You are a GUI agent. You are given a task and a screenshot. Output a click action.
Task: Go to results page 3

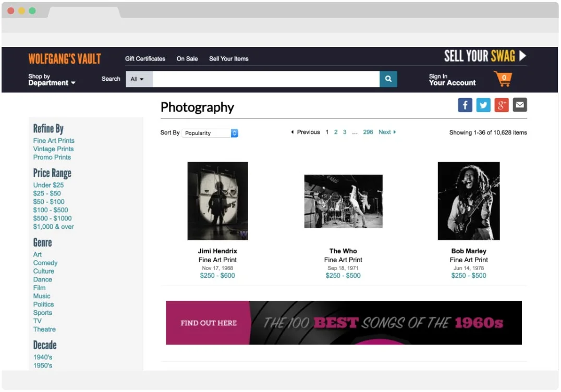[345, 132]
